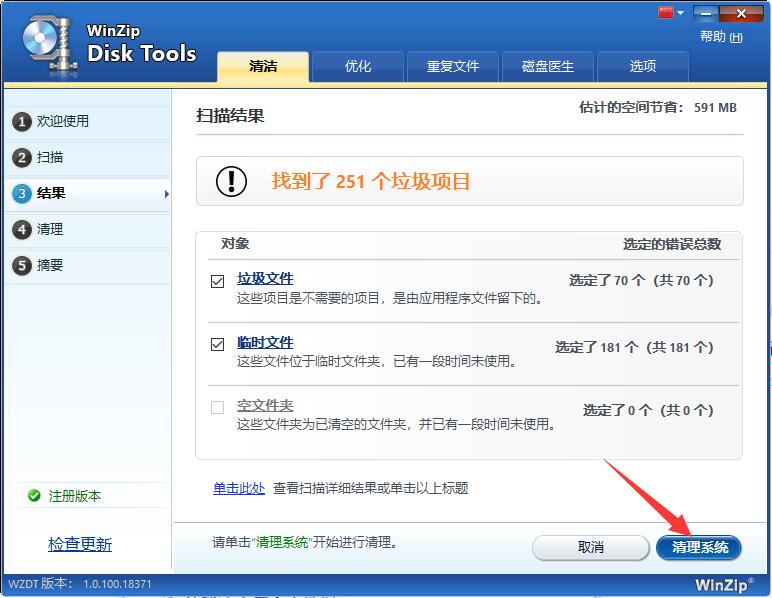Viewport: 772px width, 598px height.
Task: Open the 临时文件 details link
Action: pyautogui.click(x=265, y=342)
